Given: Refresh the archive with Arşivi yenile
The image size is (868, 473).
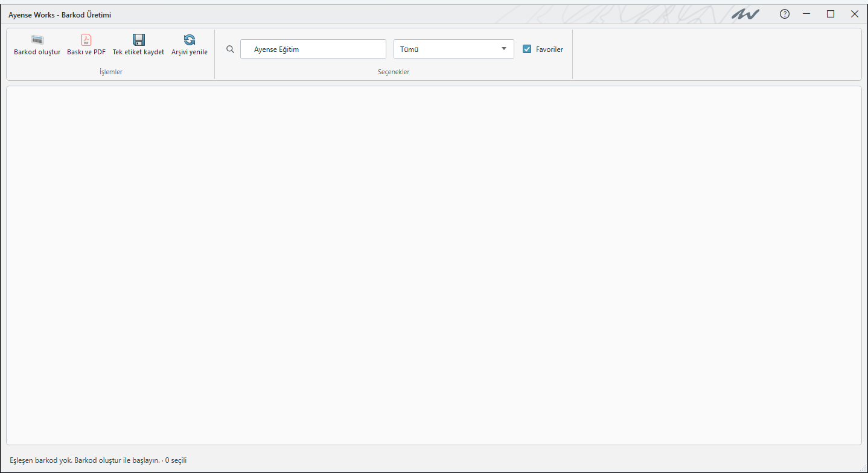Looking at the screenshot, I should pyautogui.click(x=190, y=45).
